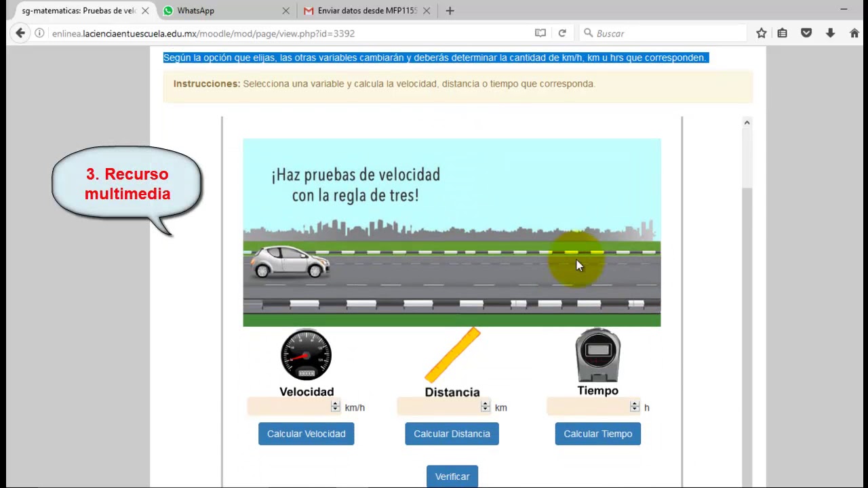Viewport: 868px width, 488px height.
Task: Close the WhatsApp tab
Action: tap(285, 11)
